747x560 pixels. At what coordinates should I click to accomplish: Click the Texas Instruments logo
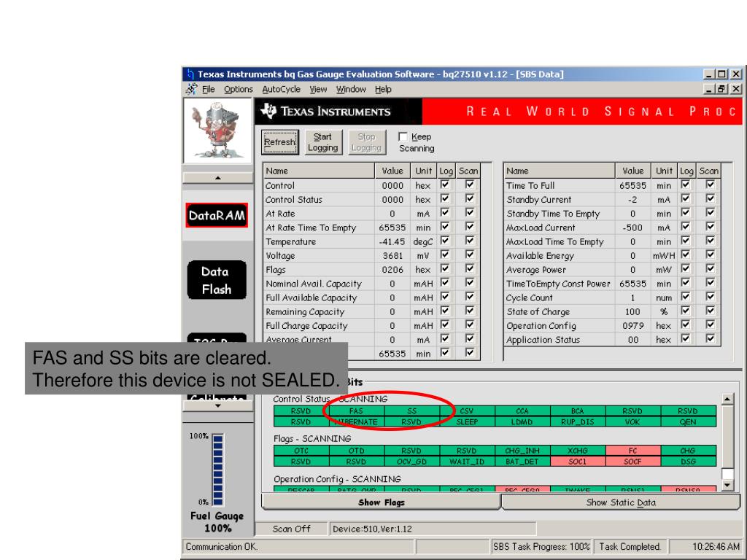point(326,112)
